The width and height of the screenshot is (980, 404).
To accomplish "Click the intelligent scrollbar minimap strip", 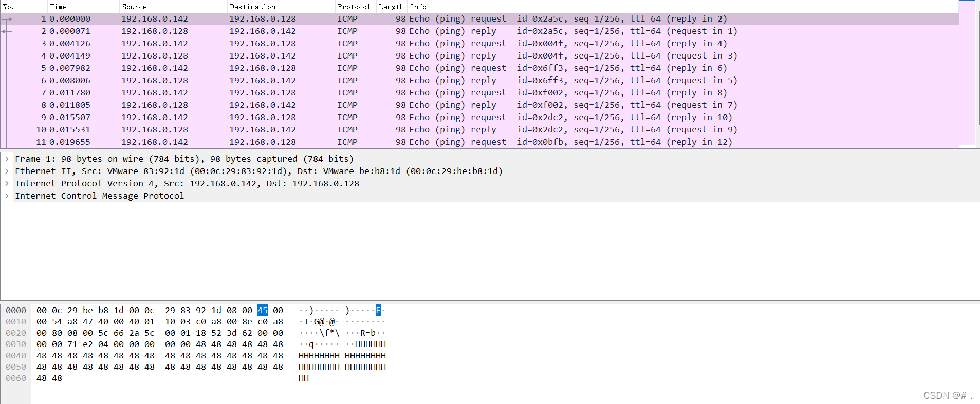I will 967,74.
